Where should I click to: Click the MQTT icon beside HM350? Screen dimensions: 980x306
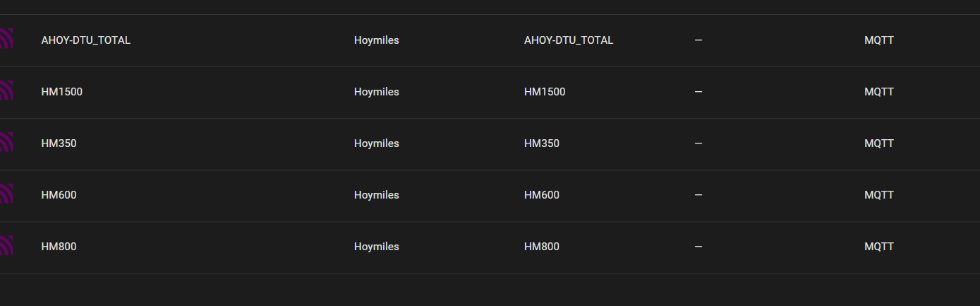pos(6,141)
